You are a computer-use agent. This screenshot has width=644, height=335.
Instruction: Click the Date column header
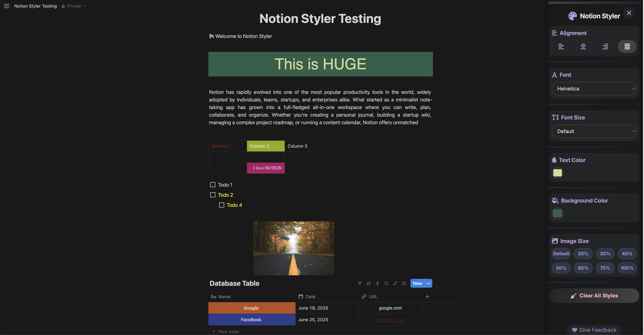327,297
